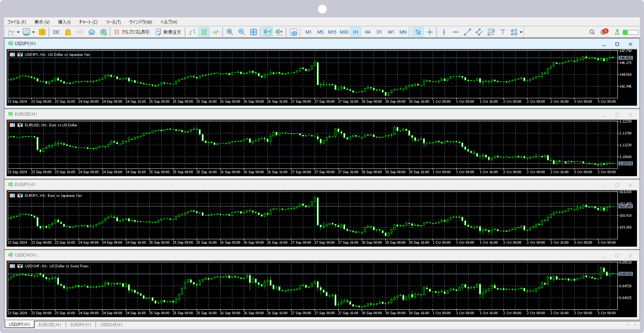Image resolution: width=644 pixels, height=333 pixels.
Task: Click the zoom in magnifier icon
Action: point(230,32)
